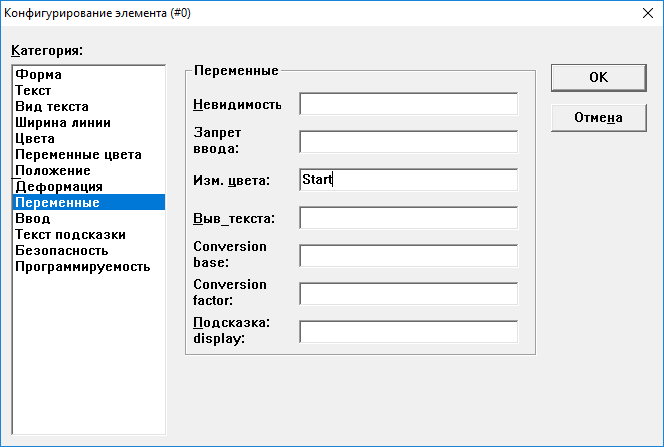
Task: Select the Безопасность category
Action: point(61,251)
